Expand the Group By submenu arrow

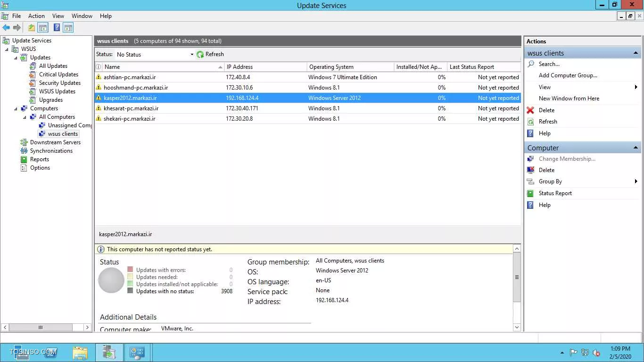click(636, 181)
